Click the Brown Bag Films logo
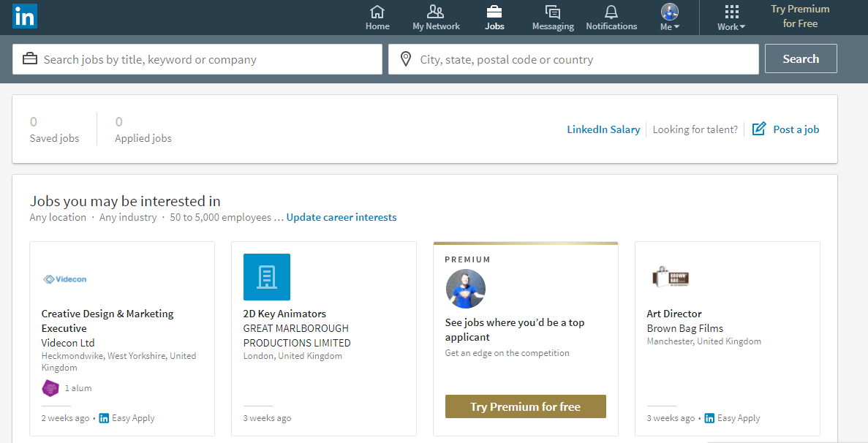The width and height of the screenshot is (868, 443). (x=671, y=277)
